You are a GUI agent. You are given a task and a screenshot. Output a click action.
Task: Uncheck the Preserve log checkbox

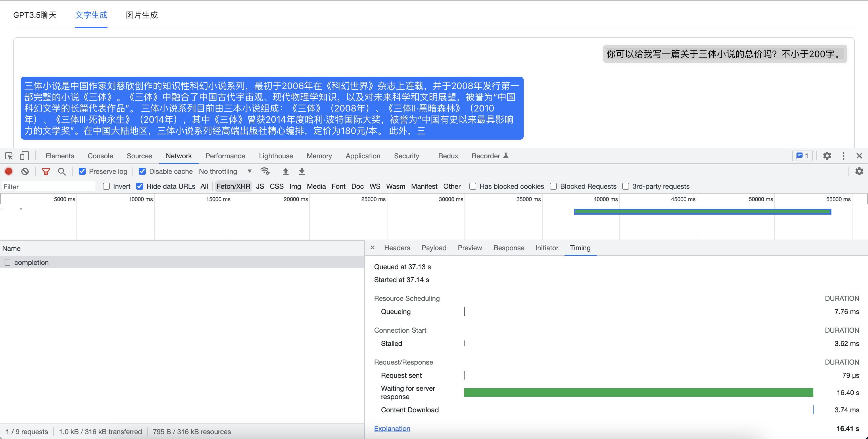click(x=82, y=172)
